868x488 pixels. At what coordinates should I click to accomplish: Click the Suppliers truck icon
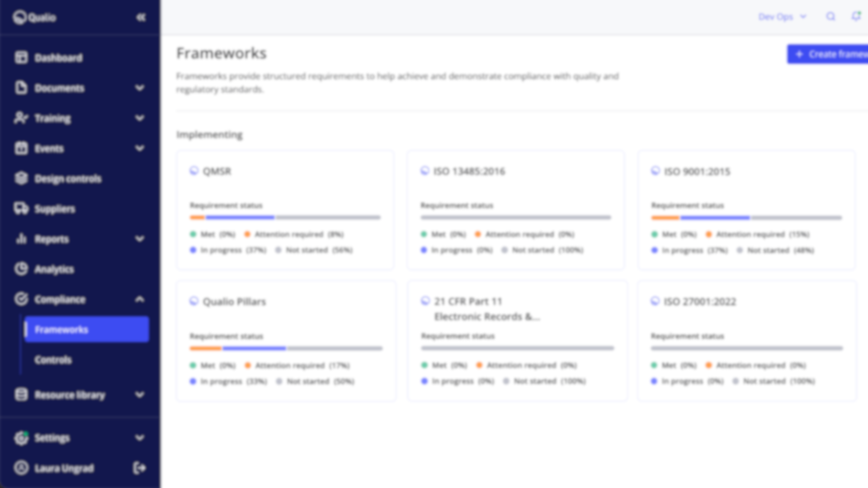pyautogui.click(x=21, y=209)
